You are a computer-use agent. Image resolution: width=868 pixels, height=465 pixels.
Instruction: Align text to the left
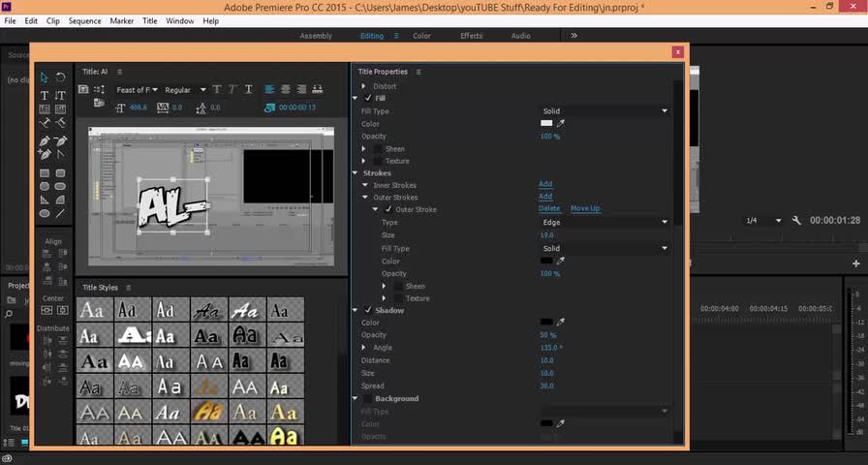tap(269, 89)
